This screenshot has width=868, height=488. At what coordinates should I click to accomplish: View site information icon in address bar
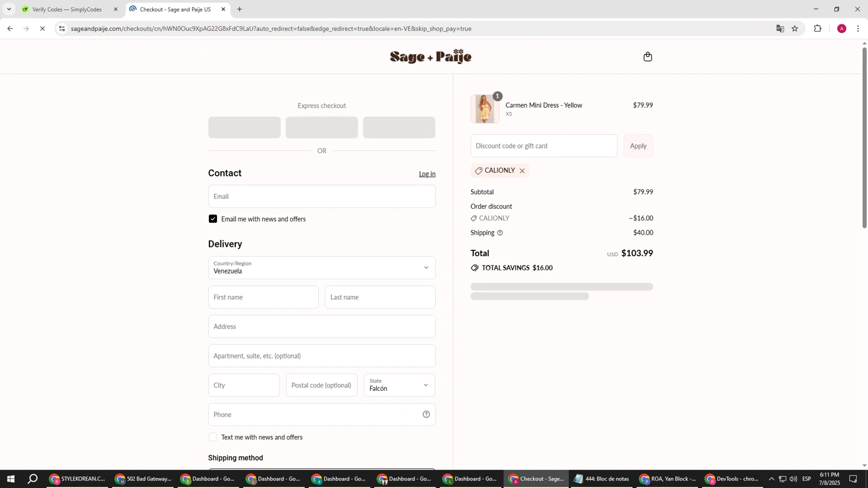[62, 28]
